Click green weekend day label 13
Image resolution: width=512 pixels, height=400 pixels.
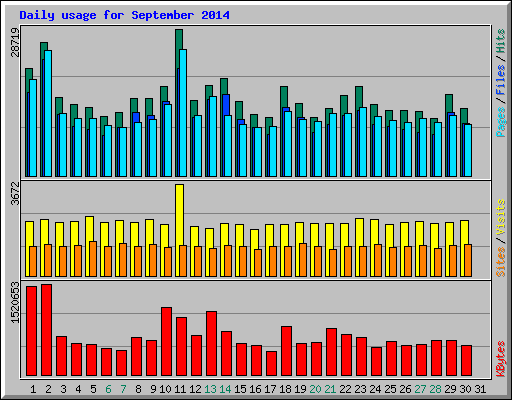(x=210, y=389)
